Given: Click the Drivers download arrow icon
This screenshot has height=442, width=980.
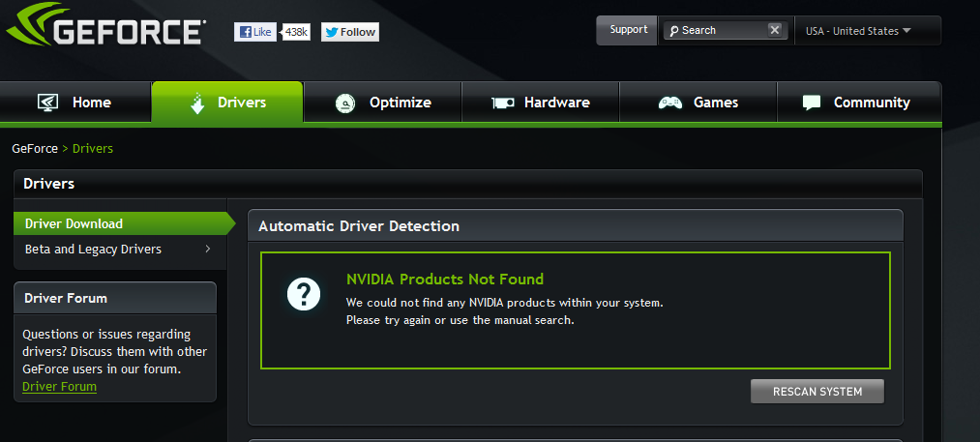Looking at the screenshot, I should (197, 103).
